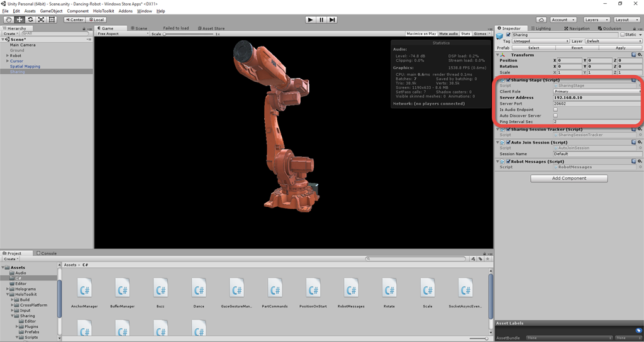Select the Rect transform tool
Screen dimensions: 644x342
(52, 19)
